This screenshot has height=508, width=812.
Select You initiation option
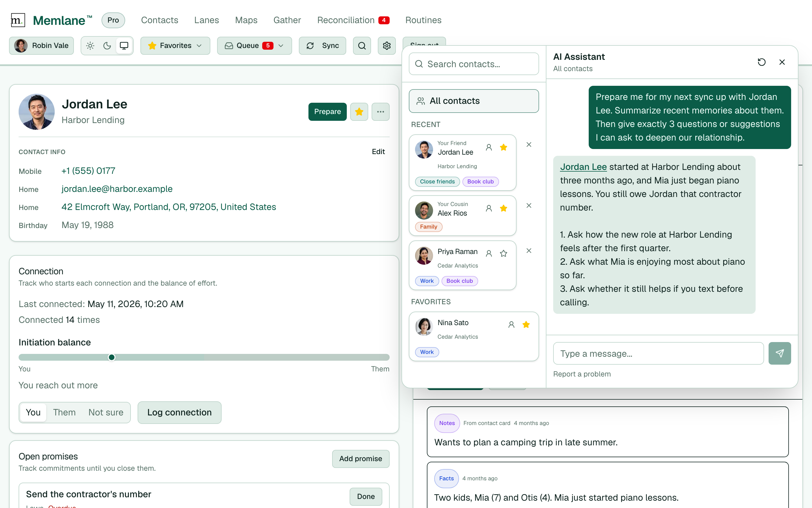coord(33,412)
